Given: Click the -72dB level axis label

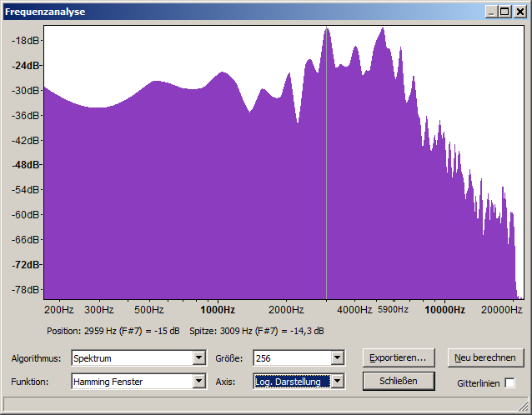Looking at the screenshot, I should tap(26, 264).
